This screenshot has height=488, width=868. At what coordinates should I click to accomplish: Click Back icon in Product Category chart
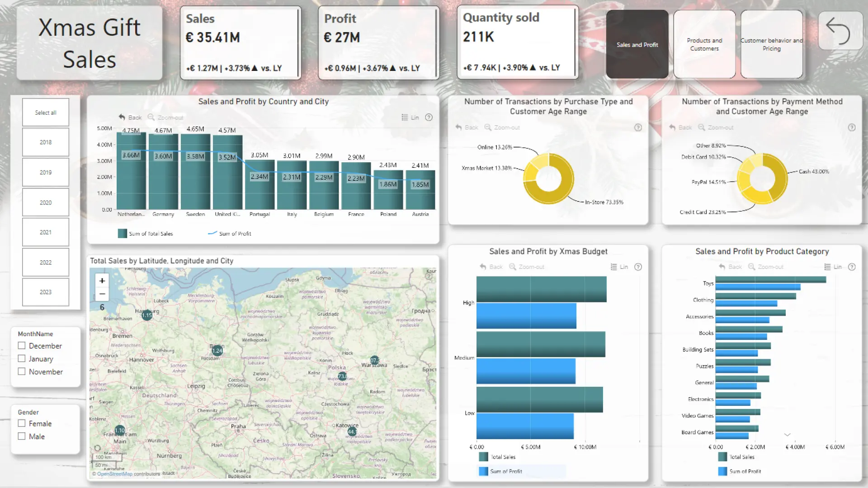pos(722,267)
